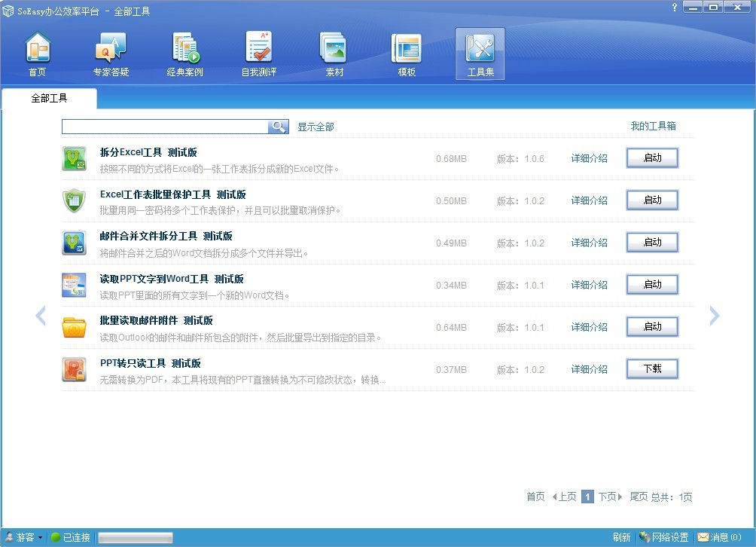Viewport: 756px width, 547px height.
Task: Open the 素材 materials icon
Action: click(x=334, y=53)
